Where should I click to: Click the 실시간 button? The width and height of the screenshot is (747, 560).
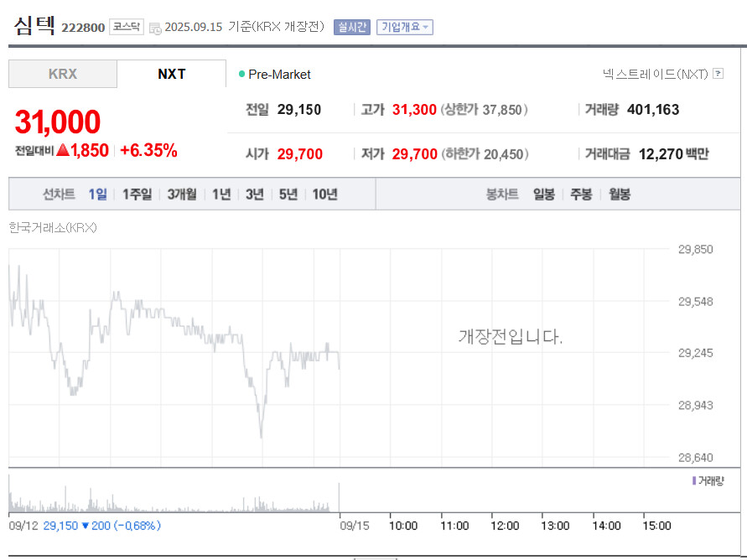pyautogui.click(x=352, y=27)
